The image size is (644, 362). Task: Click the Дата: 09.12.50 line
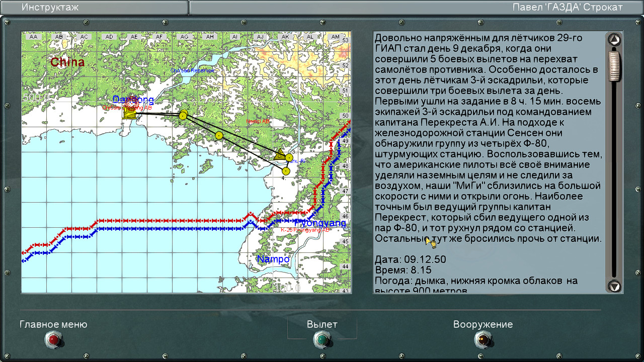pyautogui.click(x=410, y=259)
